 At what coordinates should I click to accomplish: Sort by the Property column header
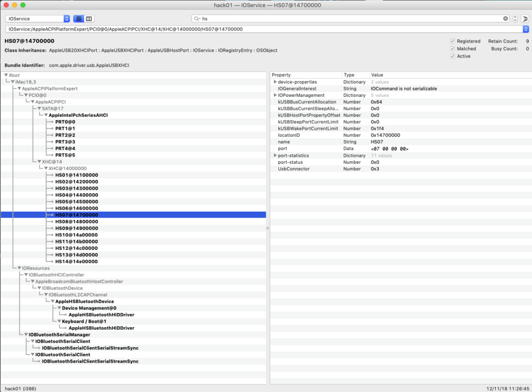coord(305,75)
